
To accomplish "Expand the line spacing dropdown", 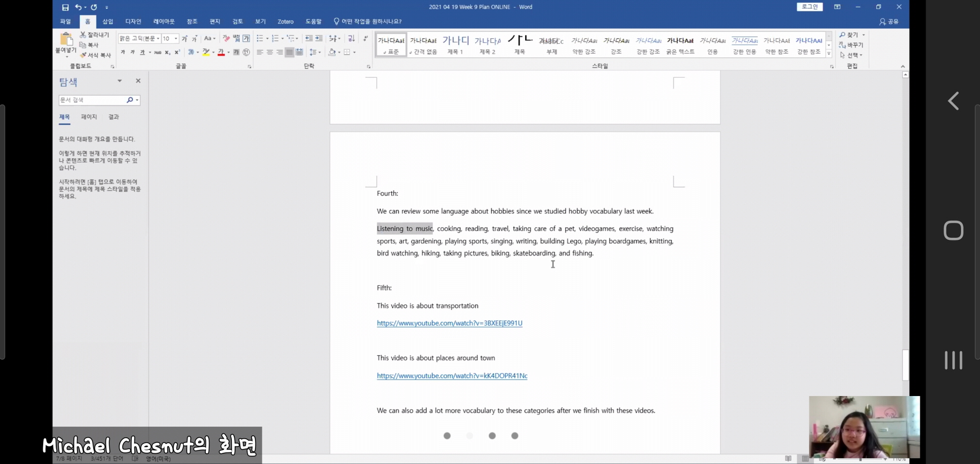I will click(319, 52).
